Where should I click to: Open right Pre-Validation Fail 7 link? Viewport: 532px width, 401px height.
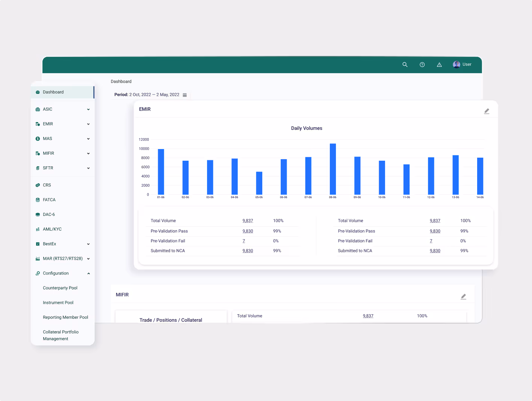(x=431, y=241)
